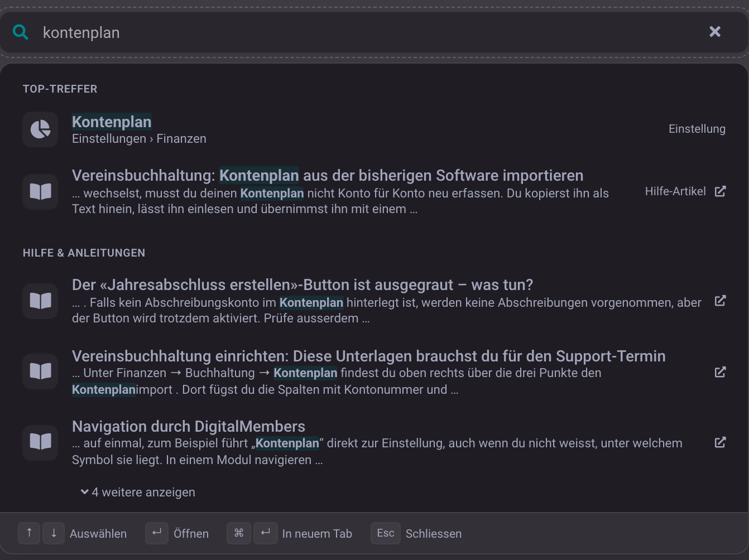Open 'Vereinsbuchhaltung einrichten' Support-Termin article

coord(369,356)
